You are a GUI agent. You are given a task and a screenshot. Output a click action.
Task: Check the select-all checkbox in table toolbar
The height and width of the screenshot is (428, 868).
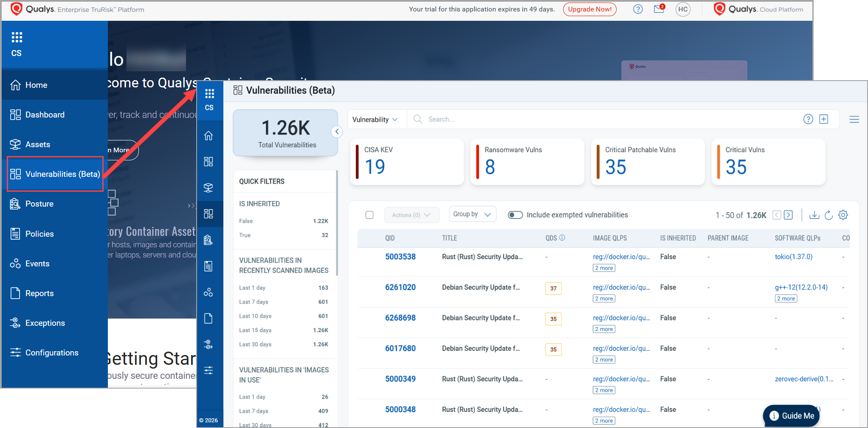click(369, 215)
